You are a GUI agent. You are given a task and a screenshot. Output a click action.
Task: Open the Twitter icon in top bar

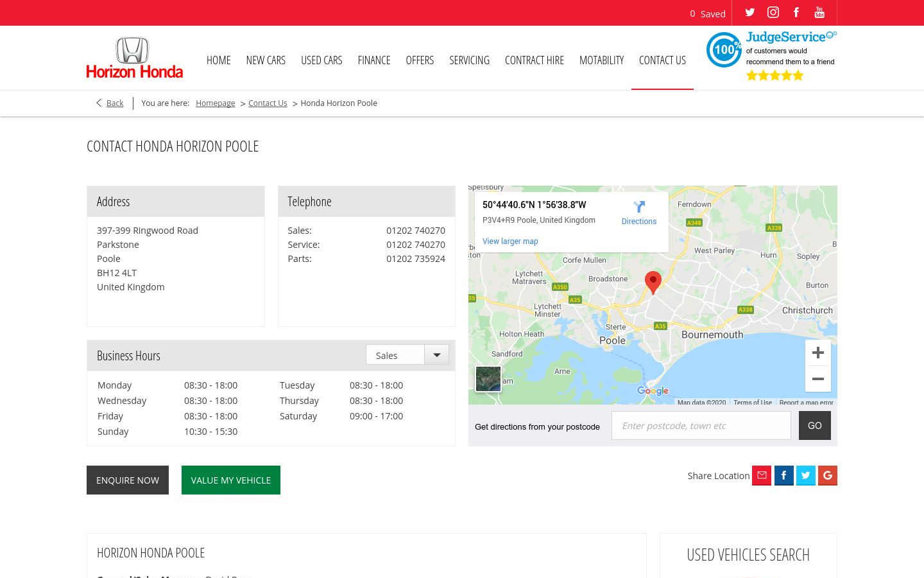(x=749, y=12)
